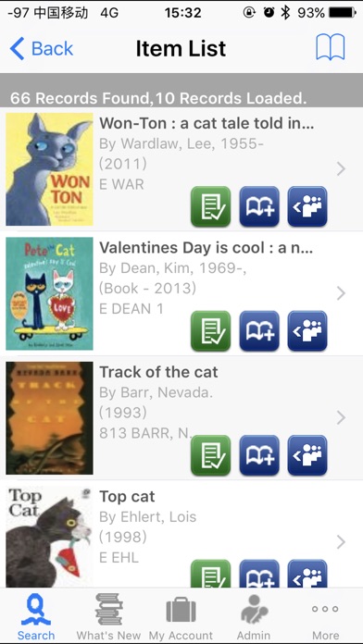Tap share people icon for Track of the cat
The image size is (363, 644).
[x=307, y=455]
